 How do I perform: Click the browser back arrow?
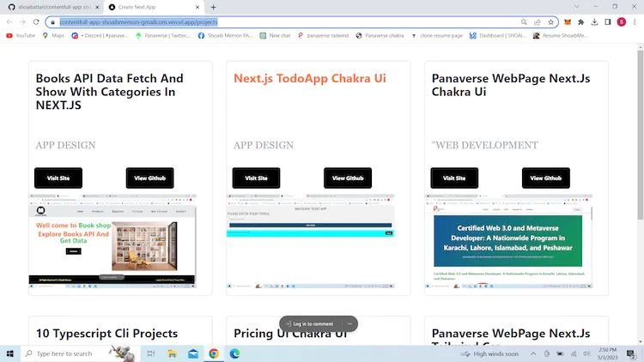click(x=9, y=21)
